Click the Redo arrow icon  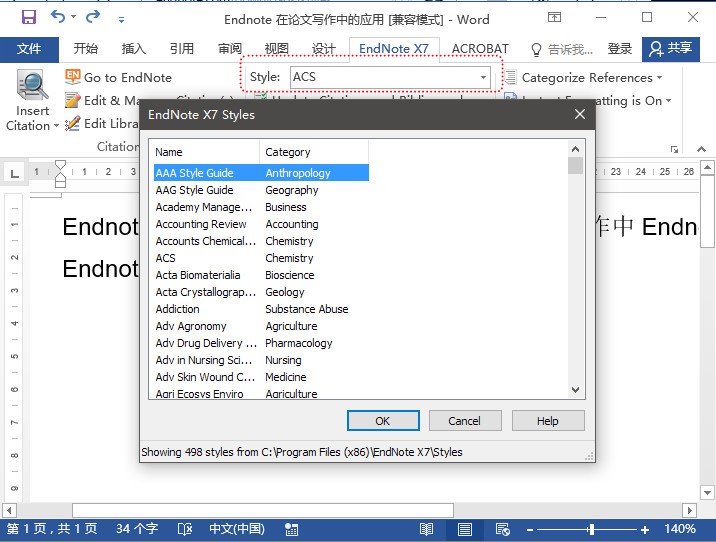[93, 17]
